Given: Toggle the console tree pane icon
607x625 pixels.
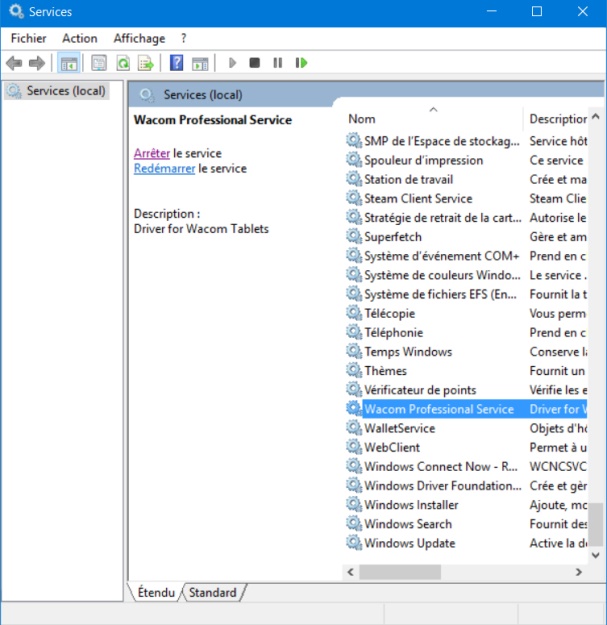Looking at the screenshot, I should 69,63.
